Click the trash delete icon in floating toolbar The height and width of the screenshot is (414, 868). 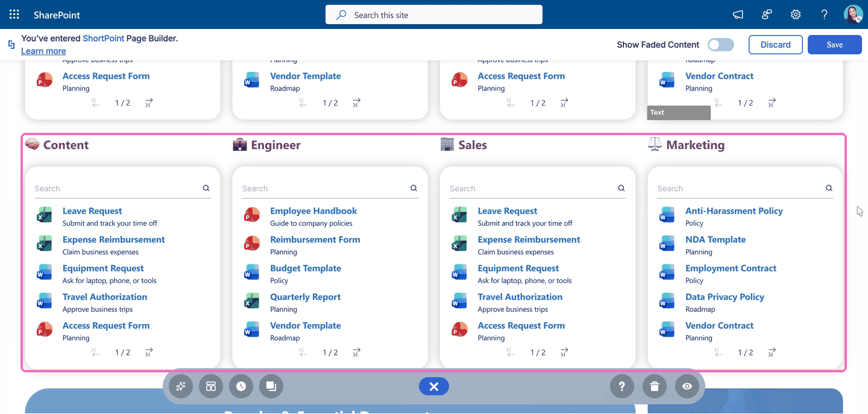tap(655, 386)
